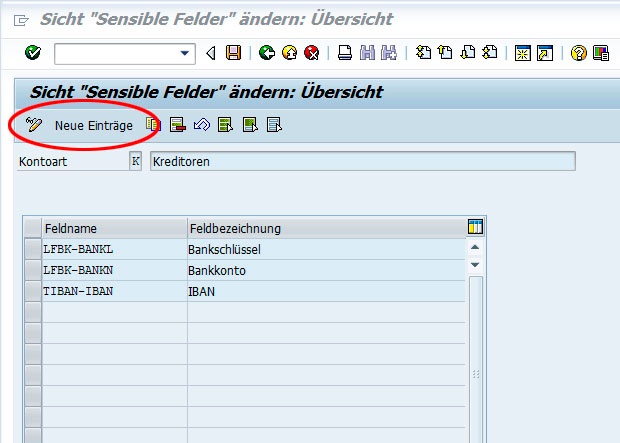The height and width of the screenshot is (443, 620).
Task: Customize local layout icon
Action: point(601,53)
